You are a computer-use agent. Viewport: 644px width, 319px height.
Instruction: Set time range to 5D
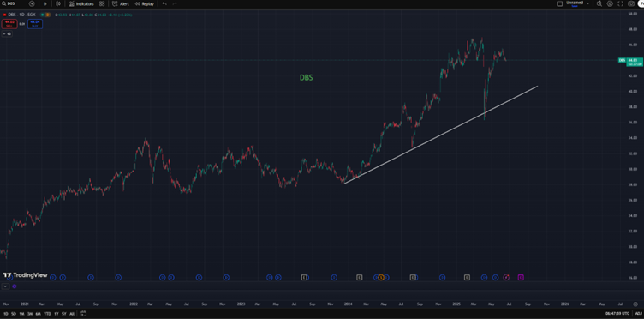point(14,314)
